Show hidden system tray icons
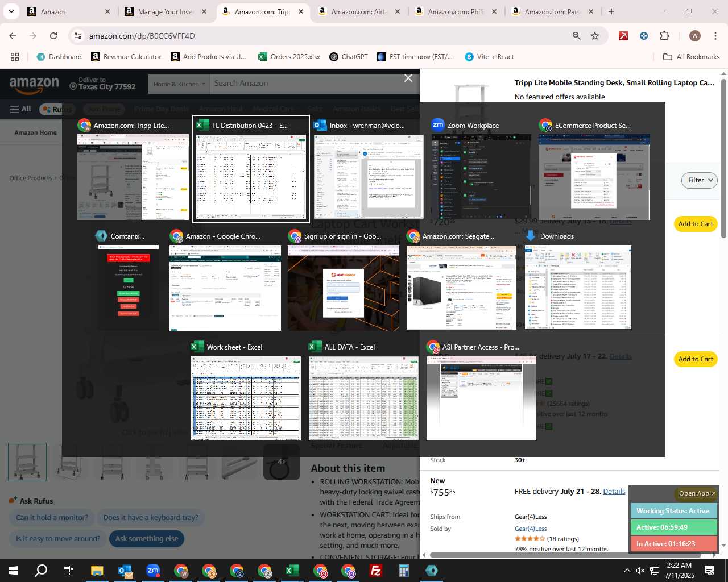This screenshot has height=582, width=728. coord(627,571)
